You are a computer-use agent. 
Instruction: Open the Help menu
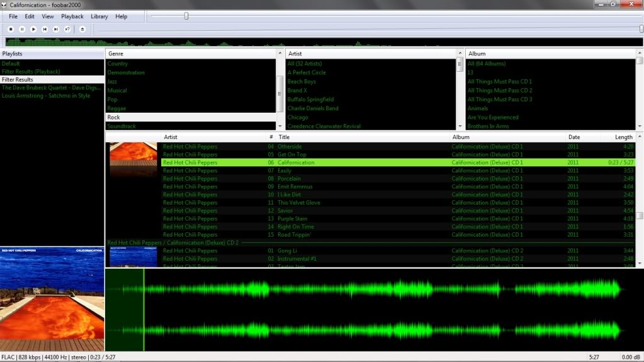click(x=121, y=16)
